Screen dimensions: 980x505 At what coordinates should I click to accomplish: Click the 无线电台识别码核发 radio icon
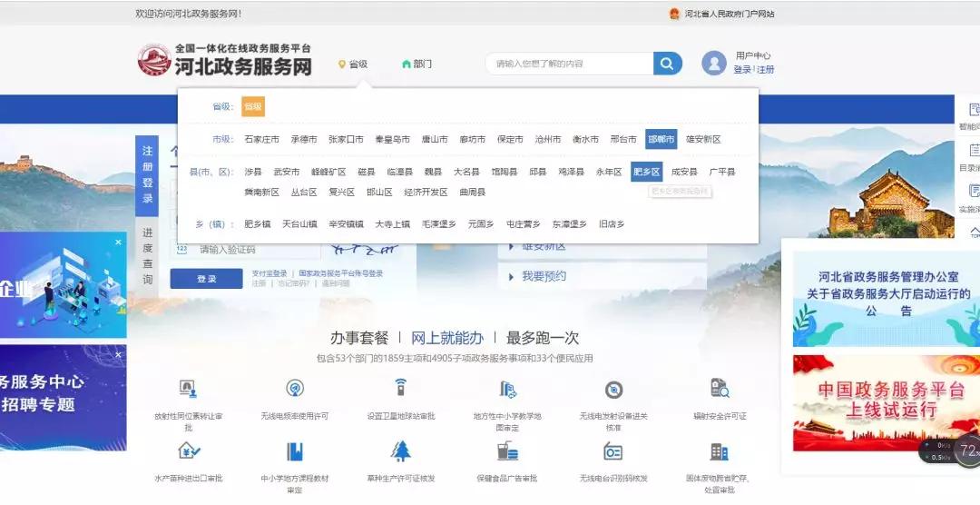coord(613,451)
